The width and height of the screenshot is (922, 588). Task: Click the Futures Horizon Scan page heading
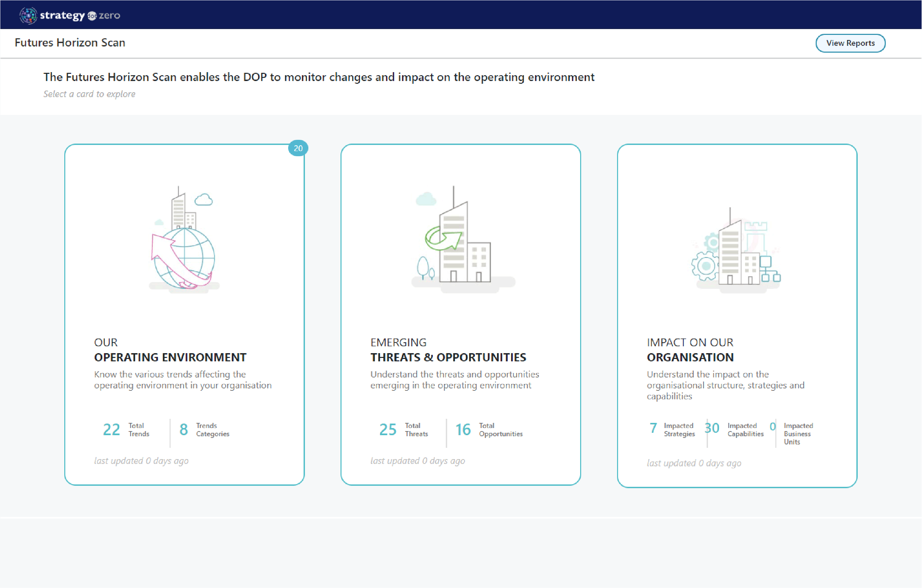click(70, 42)
